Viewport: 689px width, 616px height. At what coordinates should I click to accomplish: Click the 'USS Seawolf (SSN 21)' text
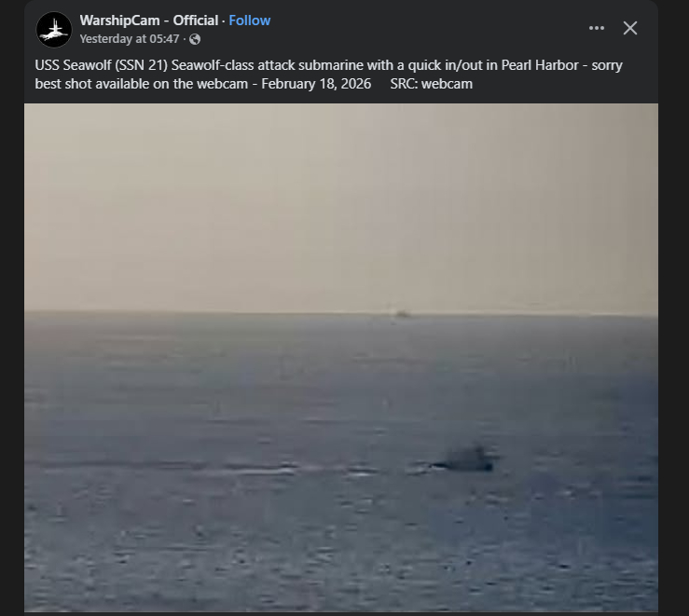click(x=102, y=65)
